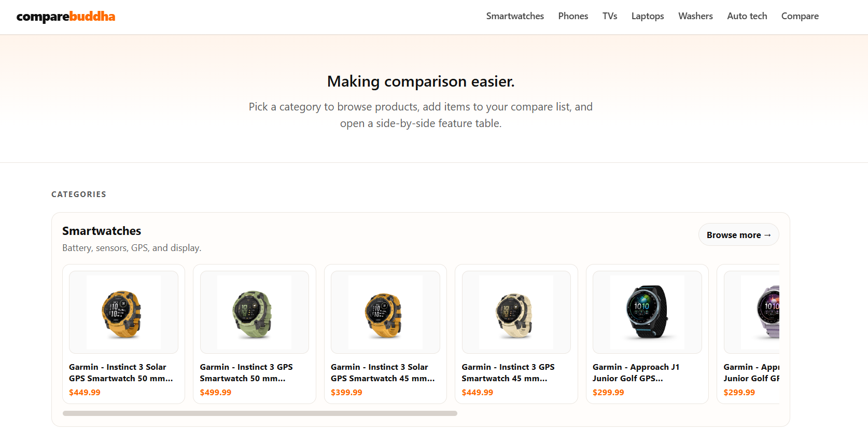The image size is (868, 431).
Task: Open the orange Instinct 3 Solar 50 mm image
Action: 123,312
